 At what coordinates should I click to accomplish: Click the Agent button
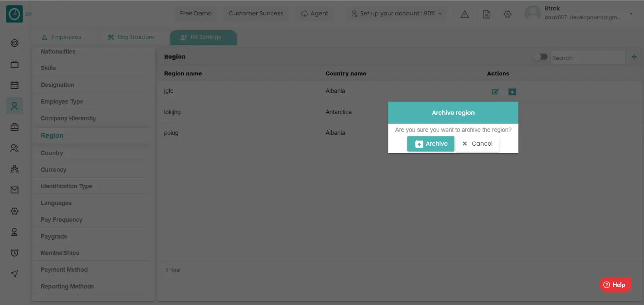(x=315, y=13)
